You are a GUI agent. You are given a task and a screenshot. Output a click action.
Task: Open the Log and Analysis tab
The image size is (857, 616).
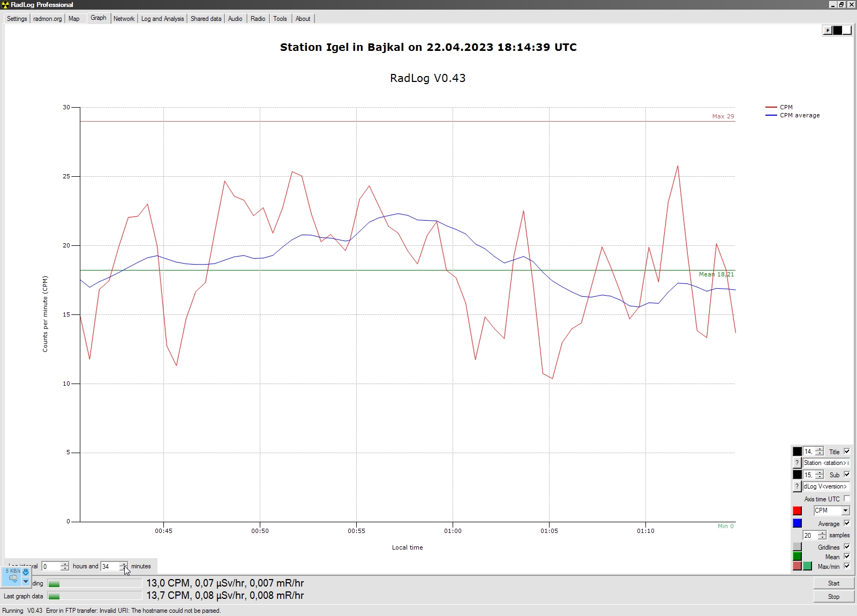pos(162,19)
